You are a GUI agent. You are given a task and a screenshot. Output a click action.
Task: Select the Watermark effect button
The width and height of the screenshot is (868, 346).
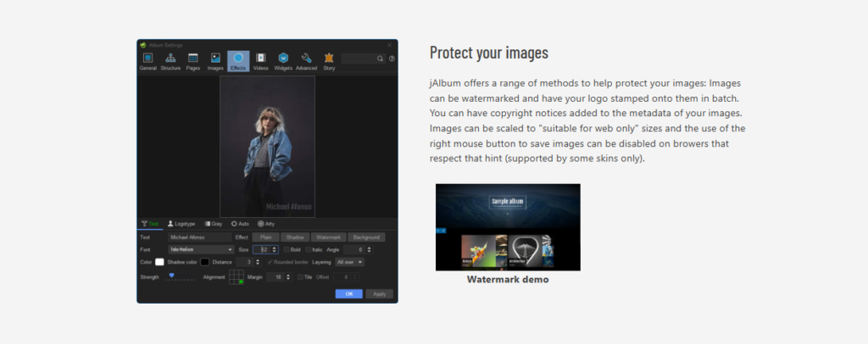[x=328, y=237]
